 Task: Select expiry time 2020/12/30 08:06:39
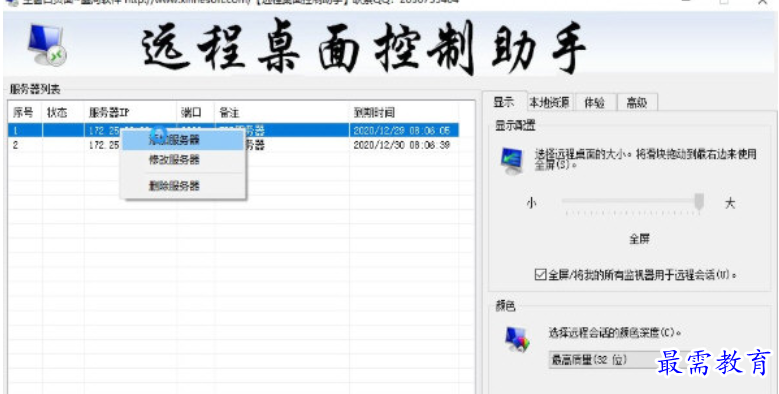401,145
